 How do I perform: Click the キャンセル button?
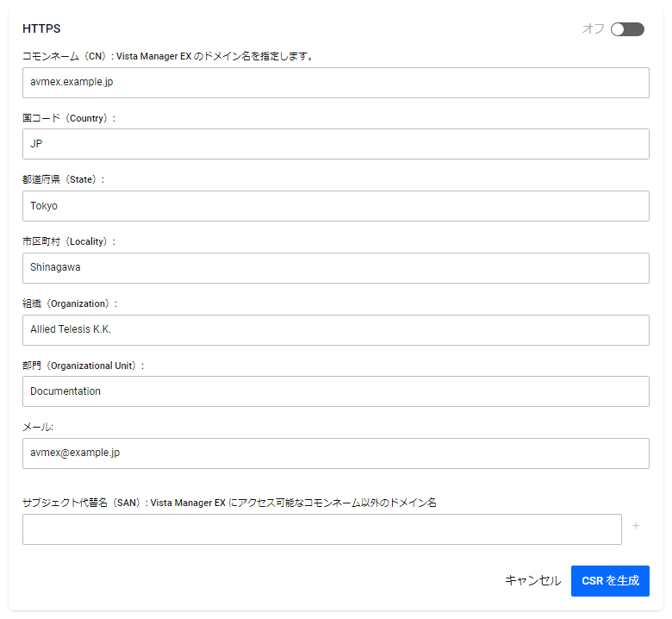point(532,581)
